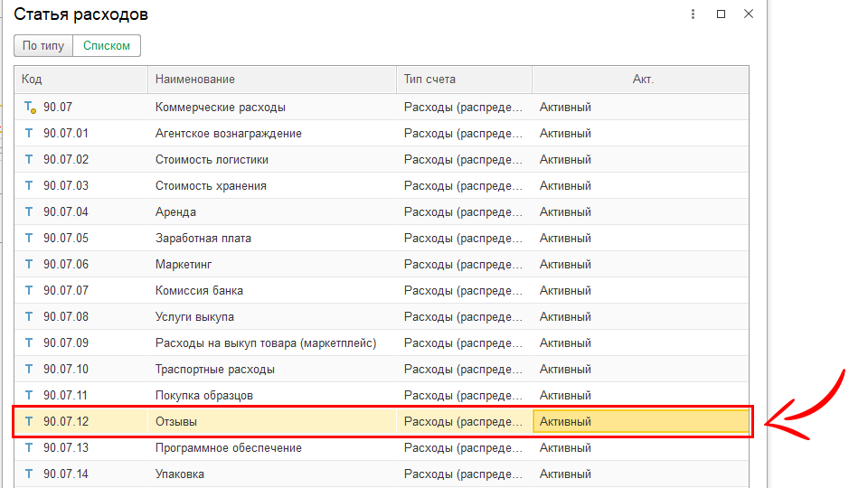Viewport: 868px width, 488px height.
Task: Select the "Комиссия банка" row
Action: pos(199,291)
